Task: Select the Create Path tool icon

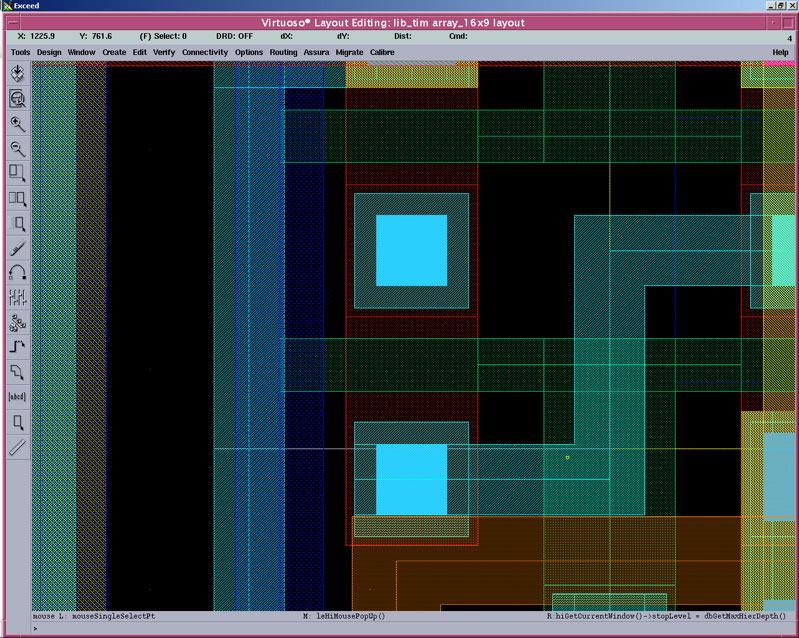Action: click(17, 347)
